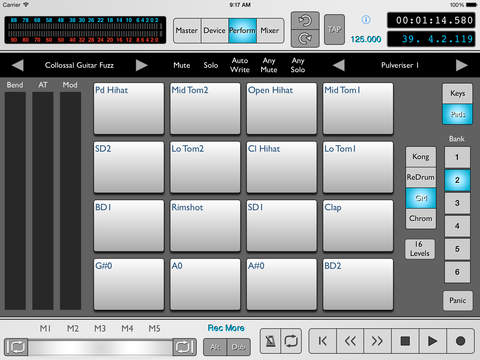Choose pad Bank 2
This screenshot has height=360, width=480.
click(x=457, y=180)
